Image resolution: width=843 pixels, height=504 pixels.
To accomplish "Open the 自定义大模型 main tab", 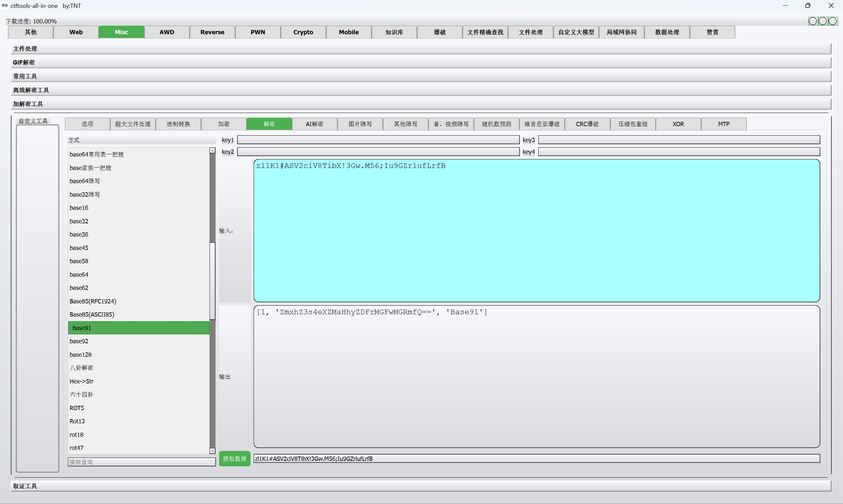I will pyautogui.click(x=576, y=32).
